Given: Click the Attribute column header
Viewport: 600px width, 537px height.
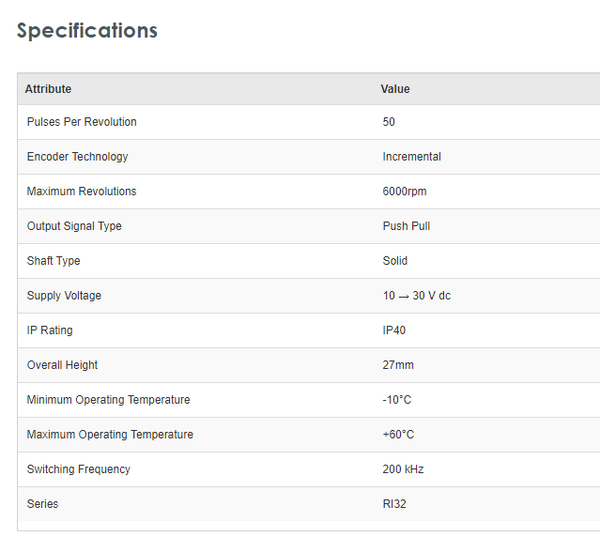Looking at the screenshot, I should point(48,89).
